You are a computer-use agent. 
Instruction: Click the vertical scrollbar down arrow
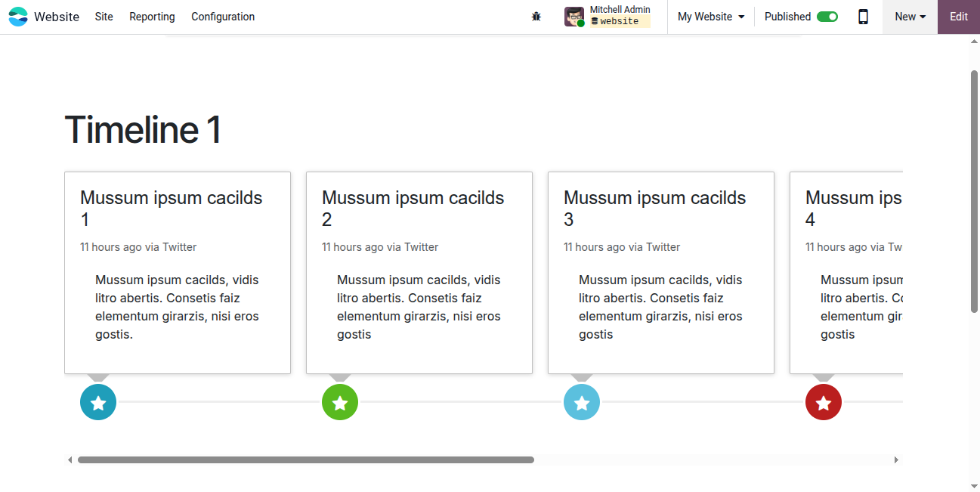974,485
